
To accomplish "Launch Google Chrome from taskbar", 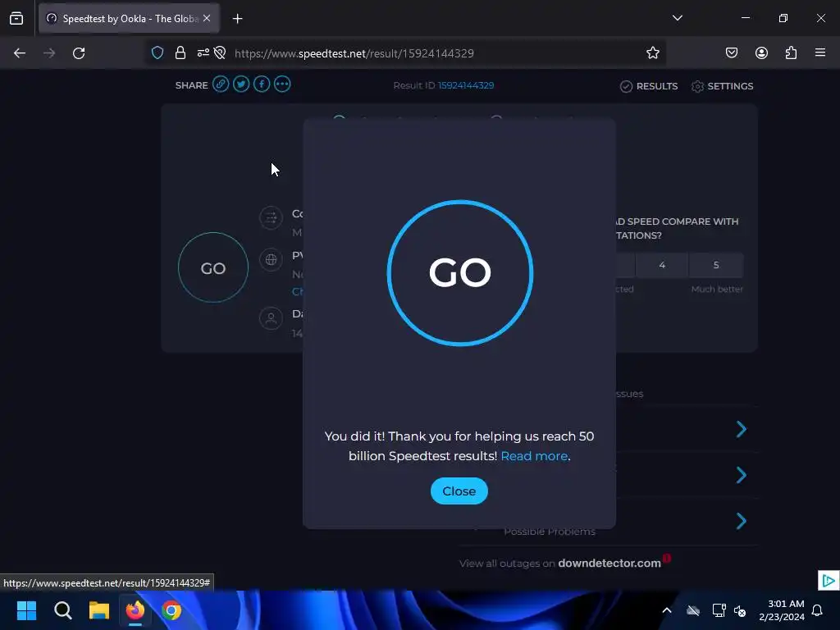I will point(171,610).
